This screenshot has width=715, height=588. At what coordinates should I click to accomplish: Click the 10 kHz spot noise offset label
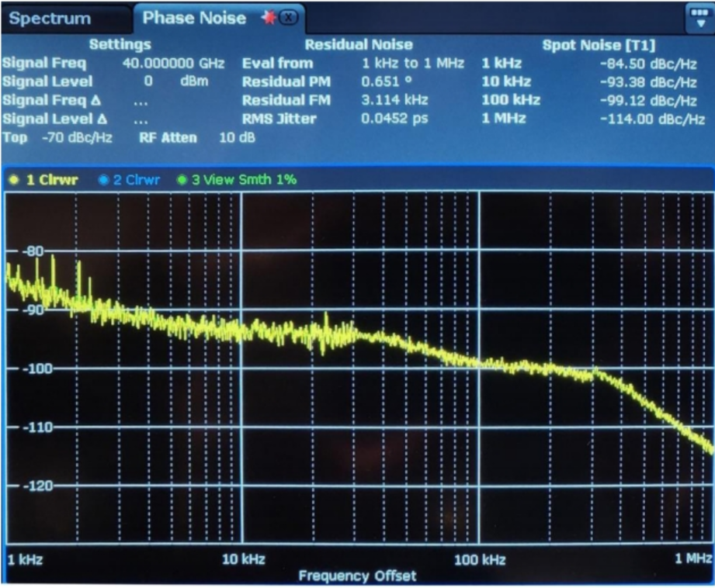pos(506,81)
